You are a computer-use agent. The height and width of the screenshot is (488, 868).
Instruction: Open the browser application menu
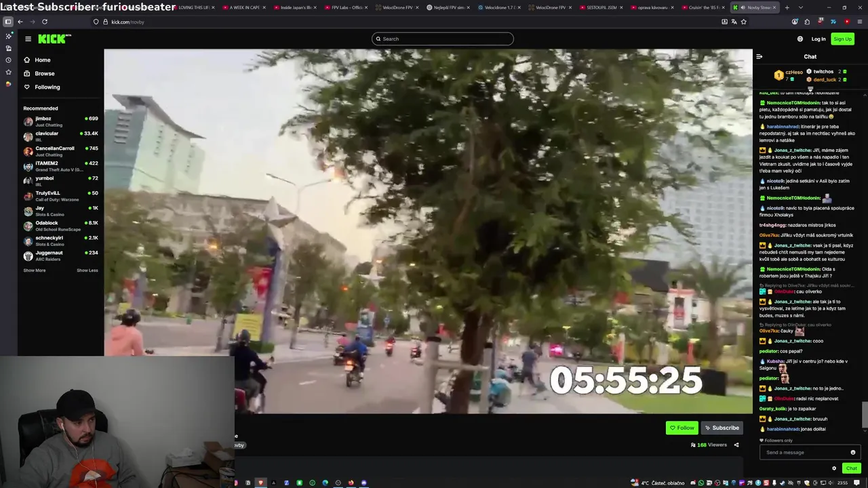tap(859, 22)
